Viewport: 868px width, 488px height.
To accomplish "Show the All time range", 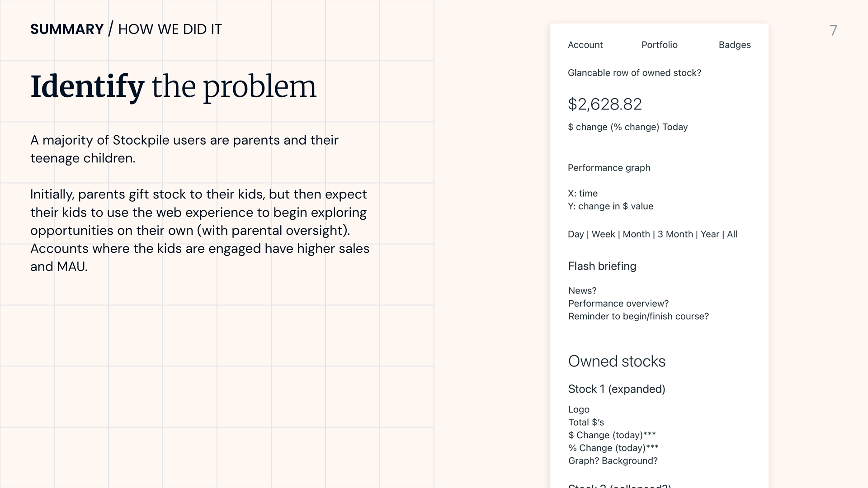I will click(x=732, y=234).
